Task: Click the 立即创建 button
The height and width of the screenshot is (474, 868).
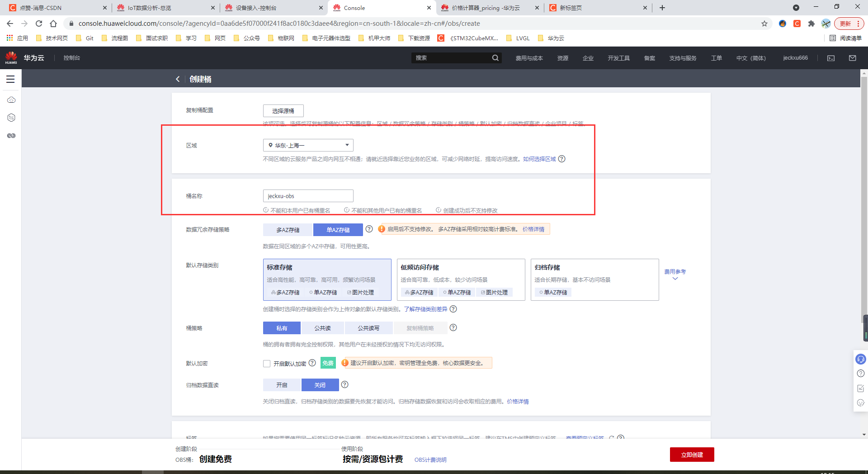Action: [x=692, y=455]
